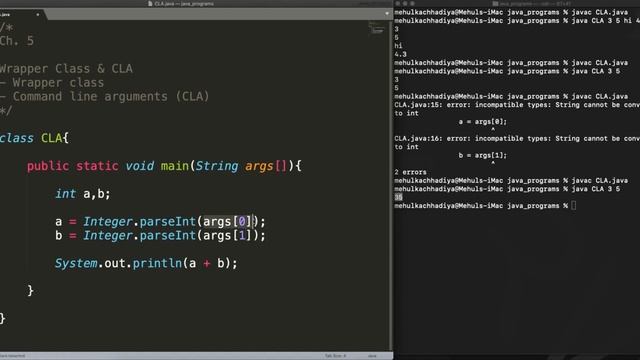Click the class name 'CLA' before the brace
The image size is (640, 360).
(x=51, y=138)
